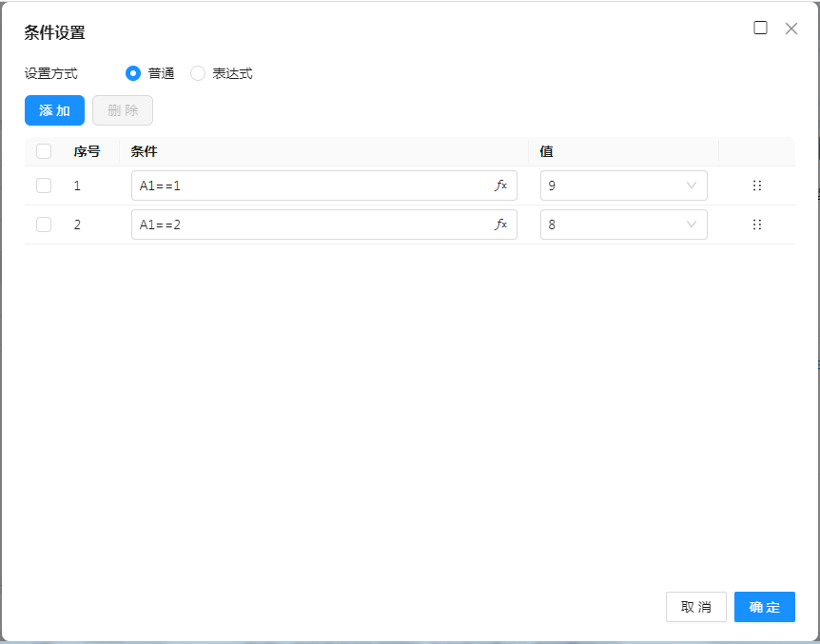Open formula editor for condition A1==1
Screen dimensions: 820x644
coord(501,185)
